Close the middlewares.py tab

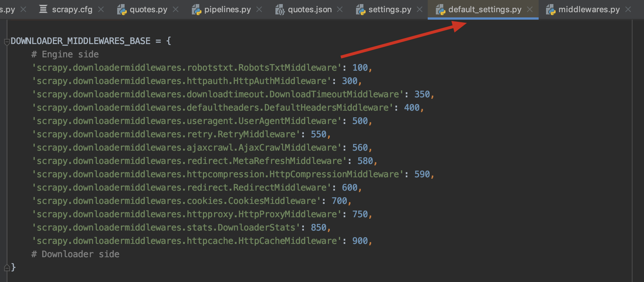click(628, 9)
